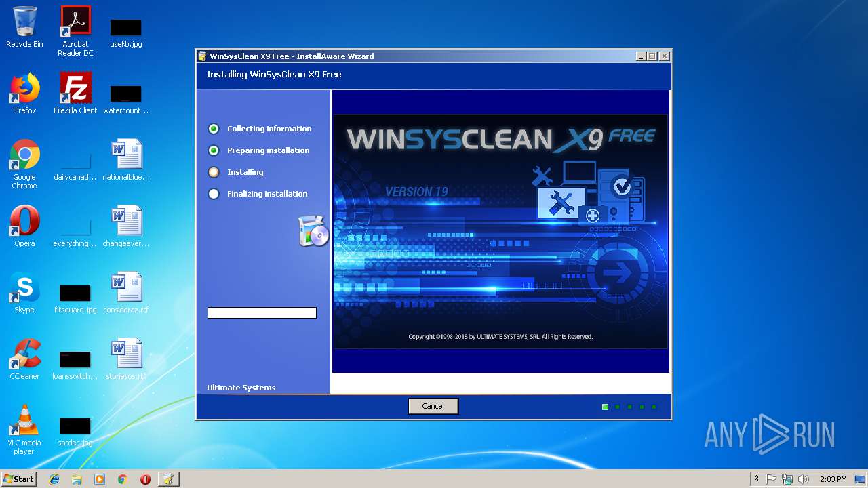Open the Recycle Bin desktop icon
Image resolution: width=868 pixels, height=488 pixels.
pos(24,27)
